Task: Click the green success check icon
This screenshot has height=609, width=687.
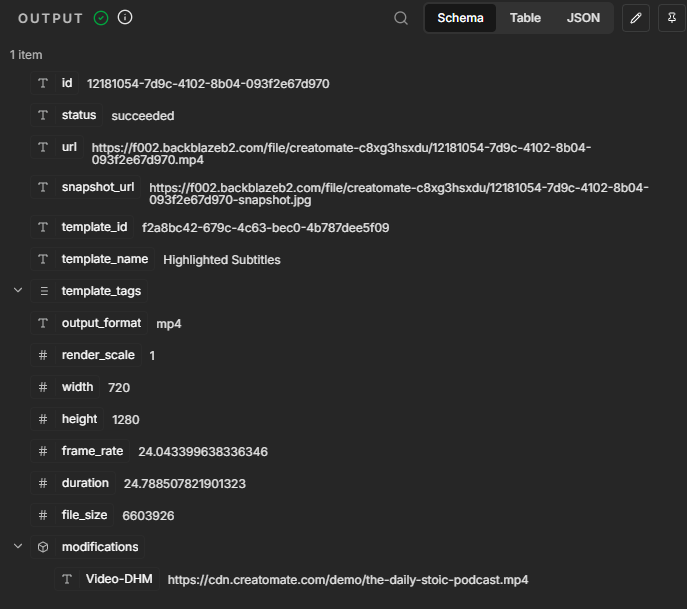Action: coord(101,18)
